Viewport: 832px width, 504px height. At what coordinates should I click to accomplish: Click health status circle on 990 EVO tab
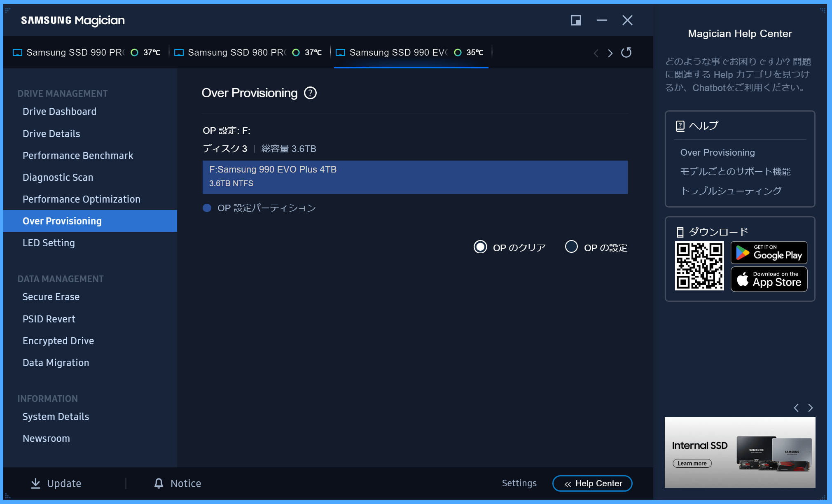click(x=458, y=53)
